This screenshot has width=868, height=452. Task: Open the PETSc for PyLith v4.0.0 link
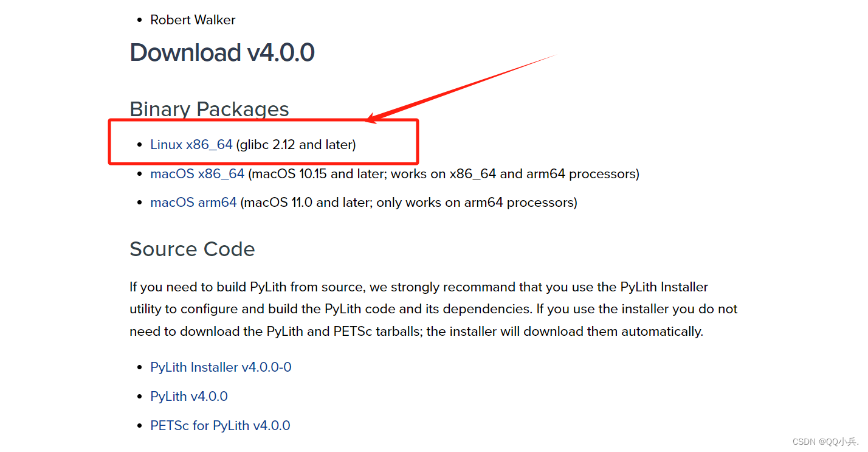click(x=220, y=425)
